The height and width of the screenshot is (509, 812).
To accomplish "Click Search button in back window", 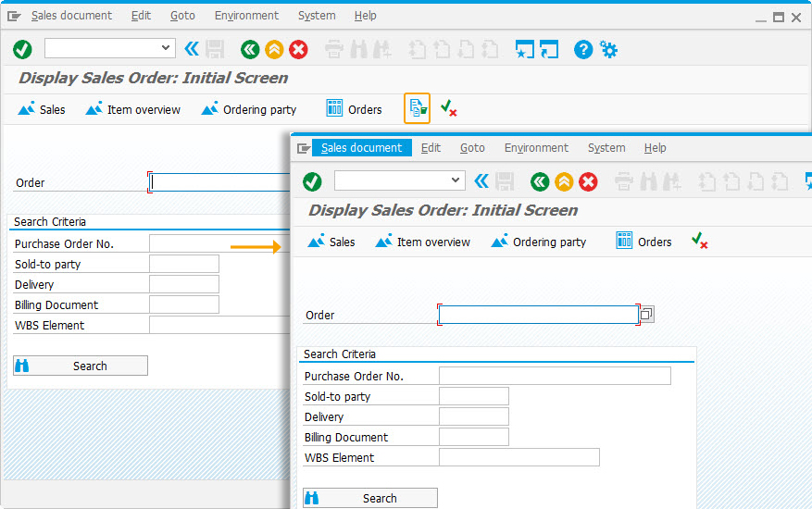I will pos(81,366).
